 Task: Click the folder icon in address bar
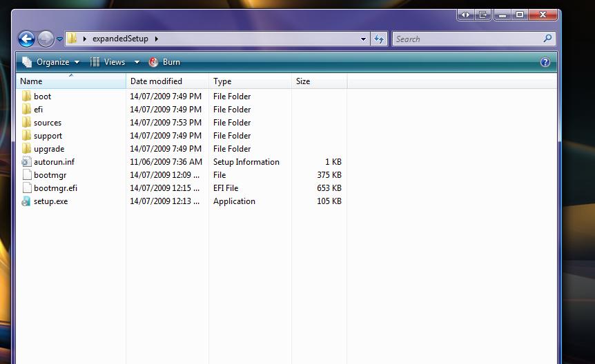(x=72, y=39)
